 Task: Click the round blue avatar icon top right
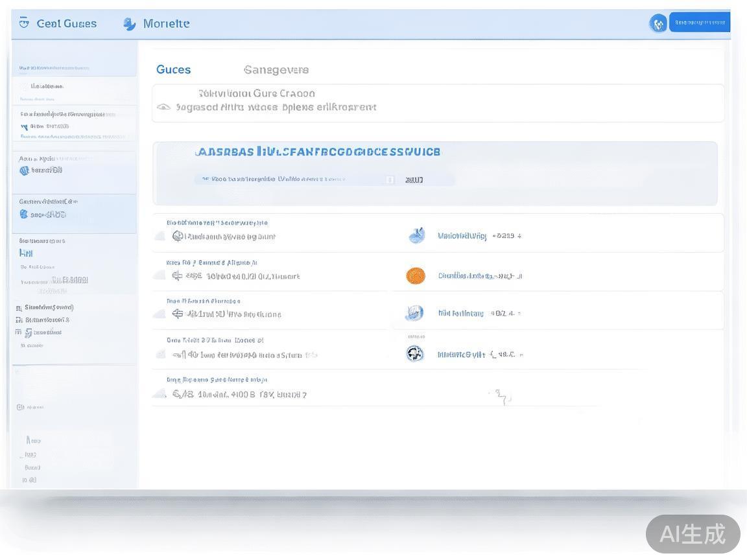pos(658,23)
